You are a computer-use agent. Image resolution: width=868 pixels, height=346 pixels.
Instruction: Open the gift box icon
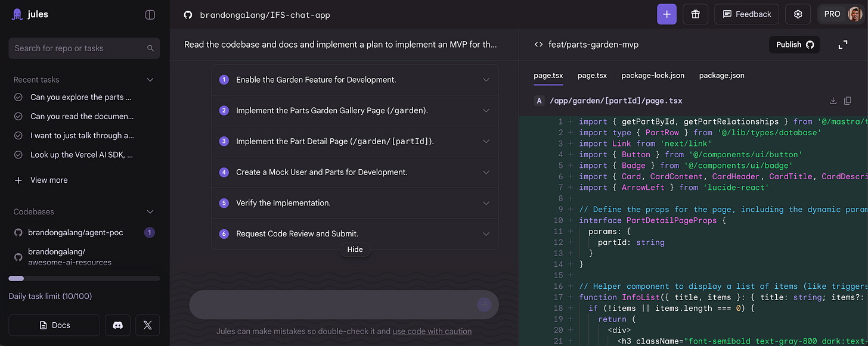(695, 14)
